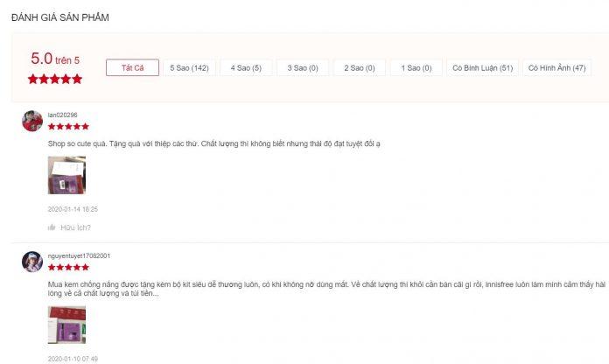Filter reviews by "5 Sao (142)"
609x364 pixels.
click(189, 67)
